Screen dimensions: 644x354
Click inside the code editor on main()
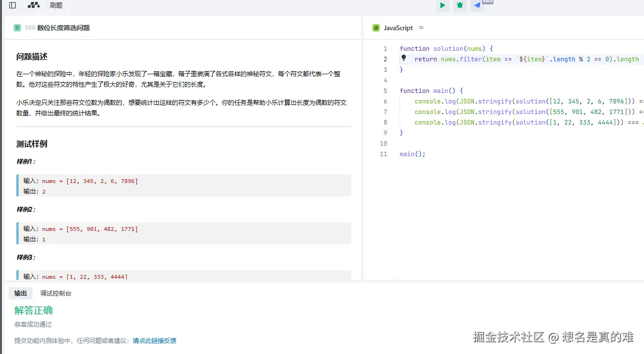tap(411, 154)
